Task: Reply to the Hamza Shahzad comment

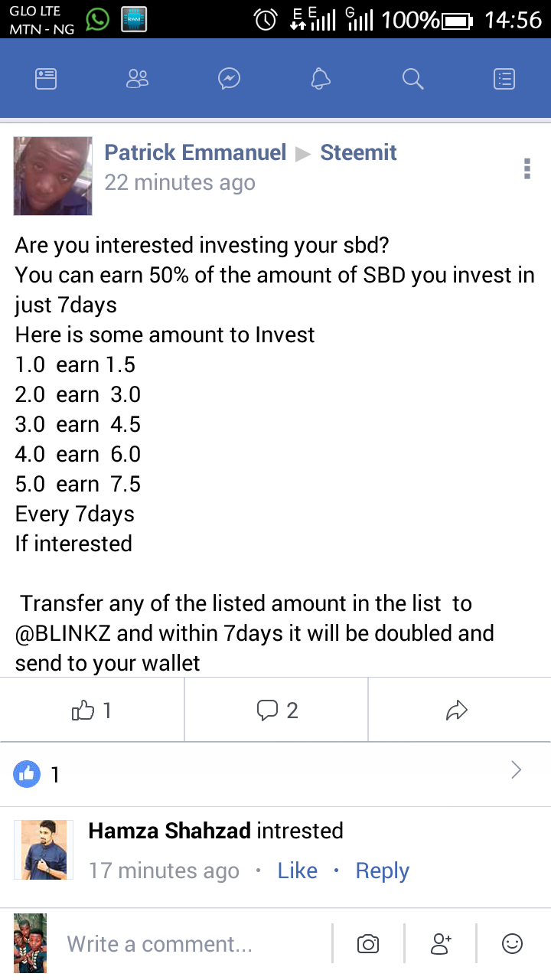Action: click(382, 871)
